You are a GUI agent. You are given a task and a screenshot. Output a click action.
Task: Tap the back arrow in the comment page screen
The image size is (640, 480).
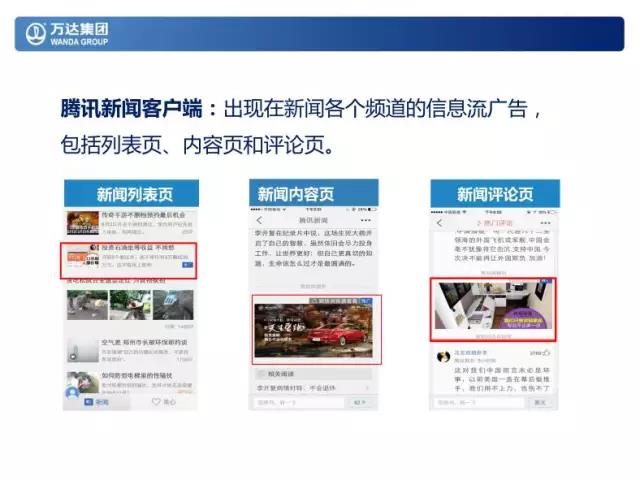point(439,223)
